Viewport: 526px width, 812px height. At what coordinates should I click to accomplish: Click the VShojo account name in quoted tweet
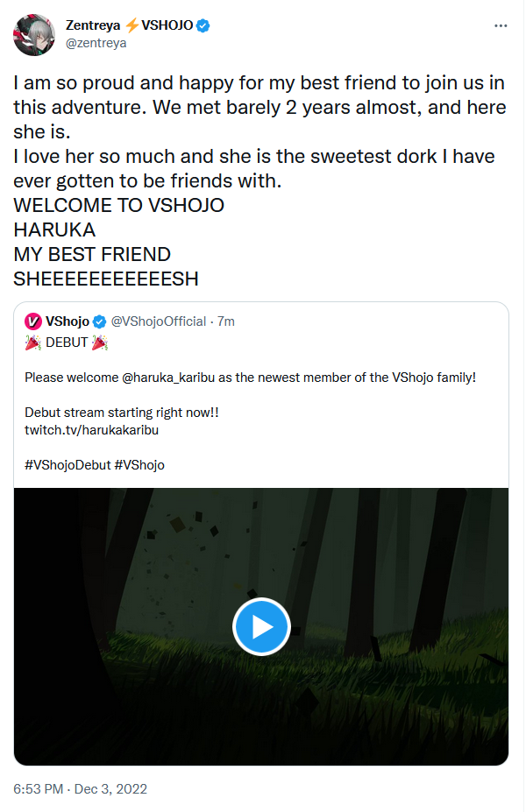tap(67, 321)
